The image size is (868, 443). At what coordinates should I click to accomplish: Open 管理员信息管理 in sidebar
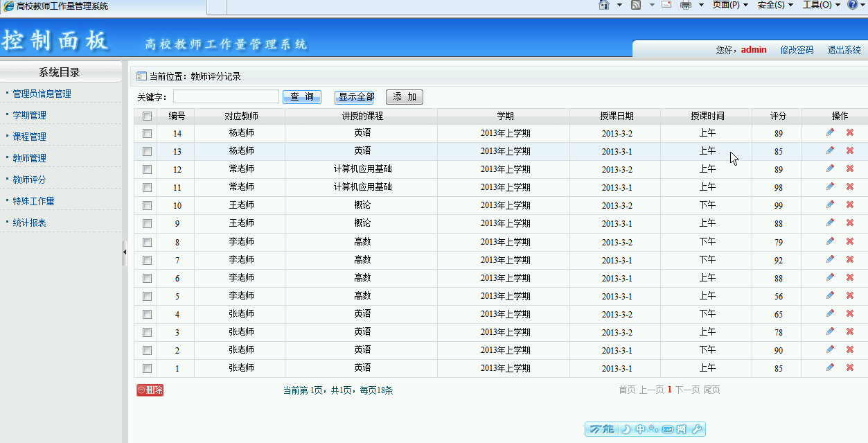tap(42, 94)
